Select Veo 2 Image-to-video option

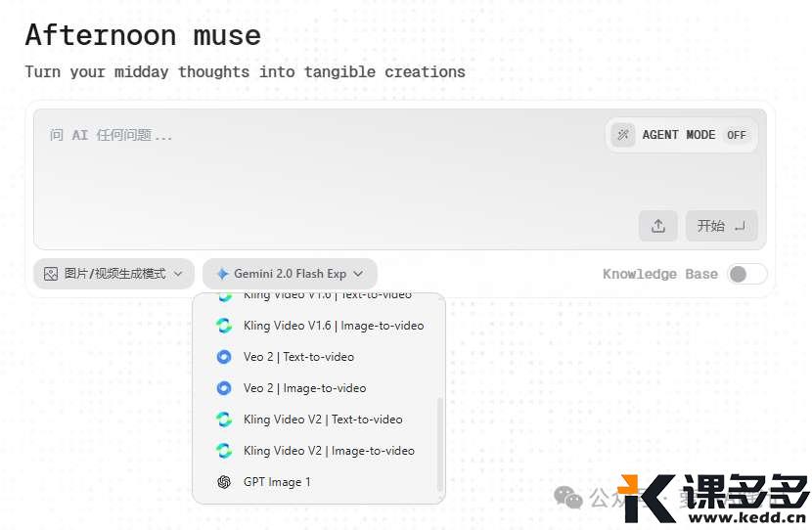(x=319, y=387)
